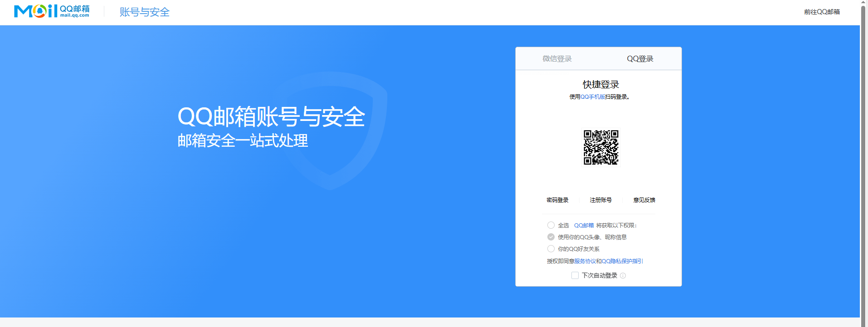Switch to the QQ登录 tab

point(640,59)
